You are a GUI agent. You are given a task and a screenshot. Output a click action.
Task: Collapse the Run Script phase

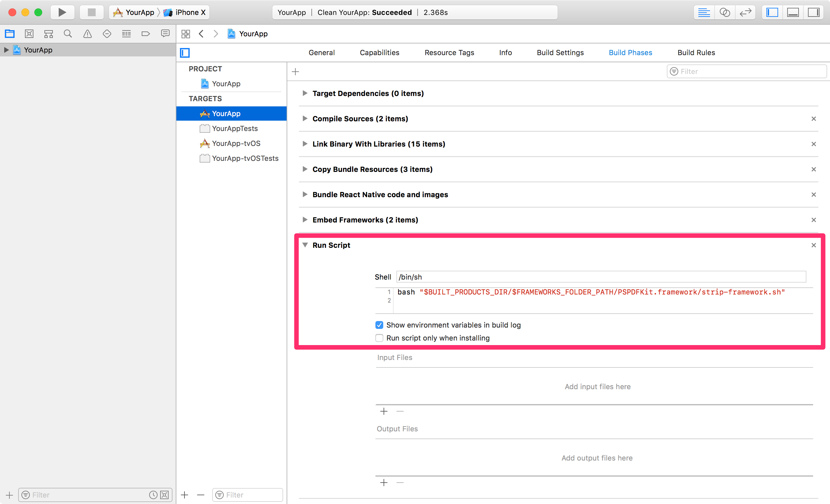point(305,245)
